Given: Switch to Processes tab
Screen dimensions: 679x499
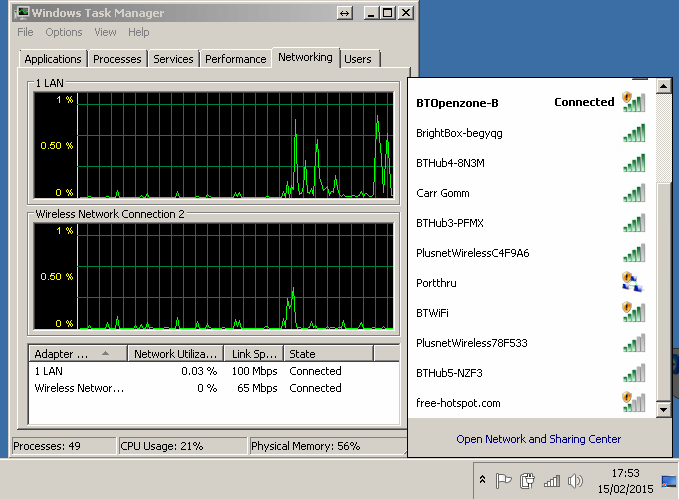Looking at the screenshot, I should coord(117,59).
